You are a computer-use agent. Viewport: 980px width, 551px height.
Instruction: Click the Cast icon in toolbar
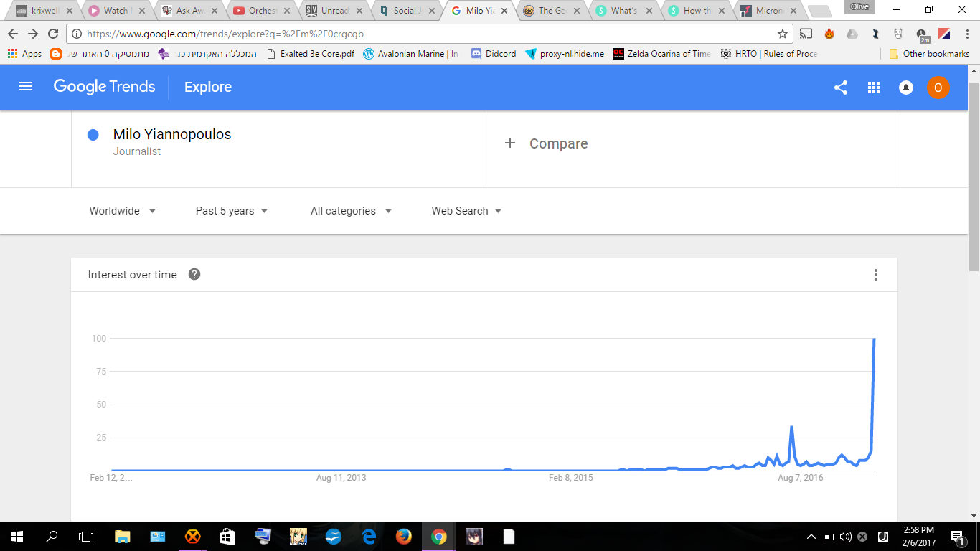806,34
